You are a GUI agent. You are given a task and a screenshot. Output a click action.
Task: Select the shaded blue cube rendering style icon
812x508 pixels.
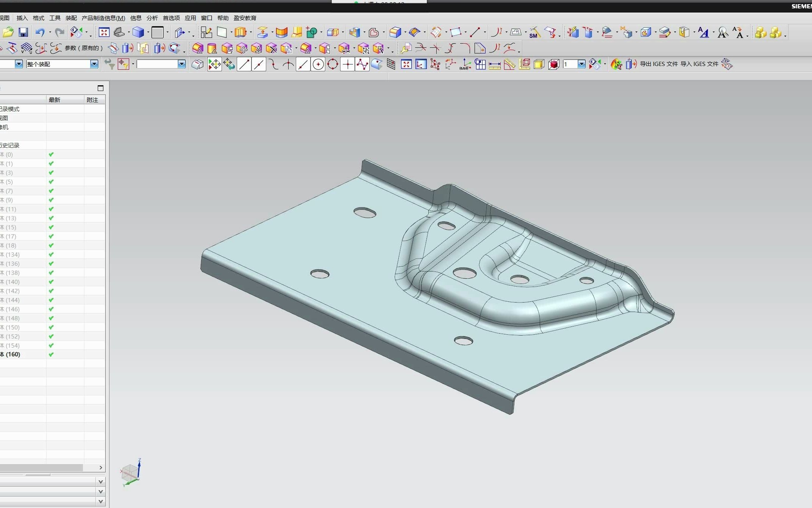coord(138,33)
